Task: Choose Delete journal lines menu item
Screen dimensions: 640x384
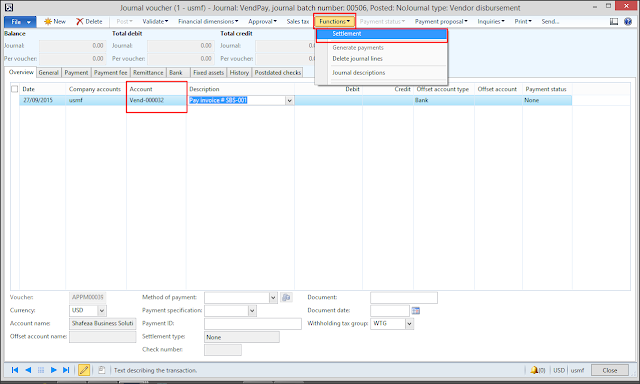Action: coord(357,59)
